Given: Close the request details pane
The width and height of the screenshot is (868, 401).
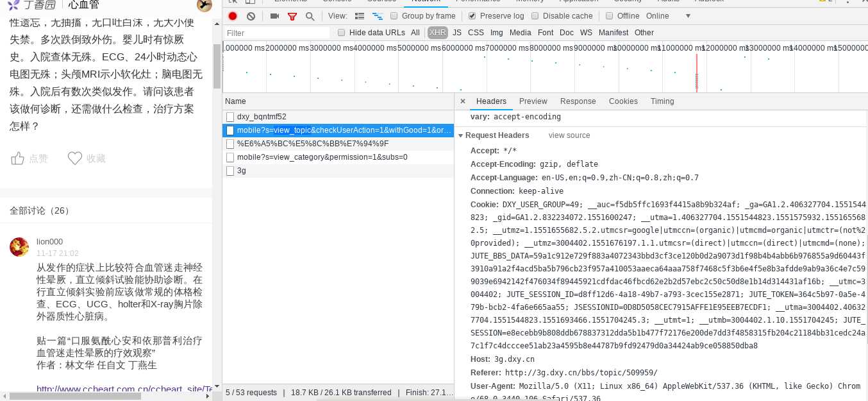Looking at the screenshot, I should (x=463, y=101).
